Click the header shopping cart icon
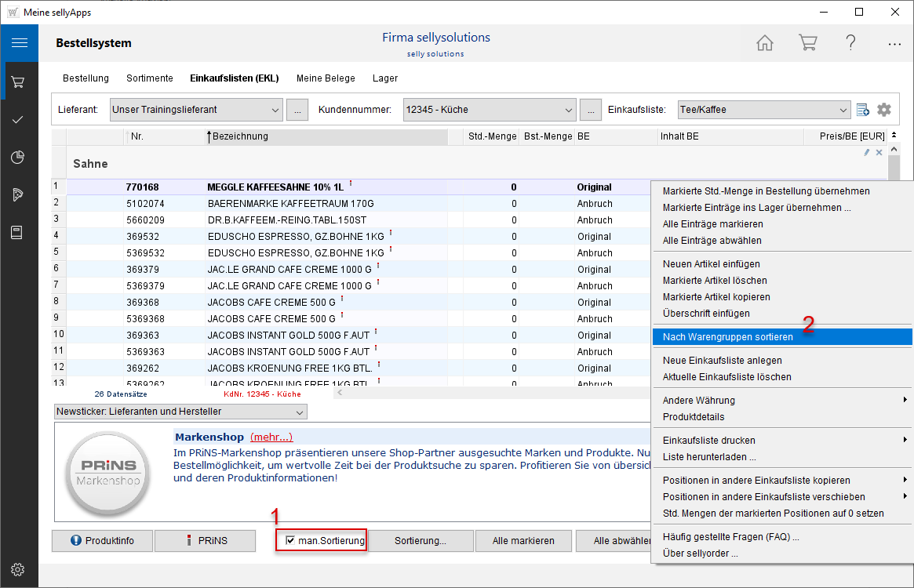 click(807, 43)
